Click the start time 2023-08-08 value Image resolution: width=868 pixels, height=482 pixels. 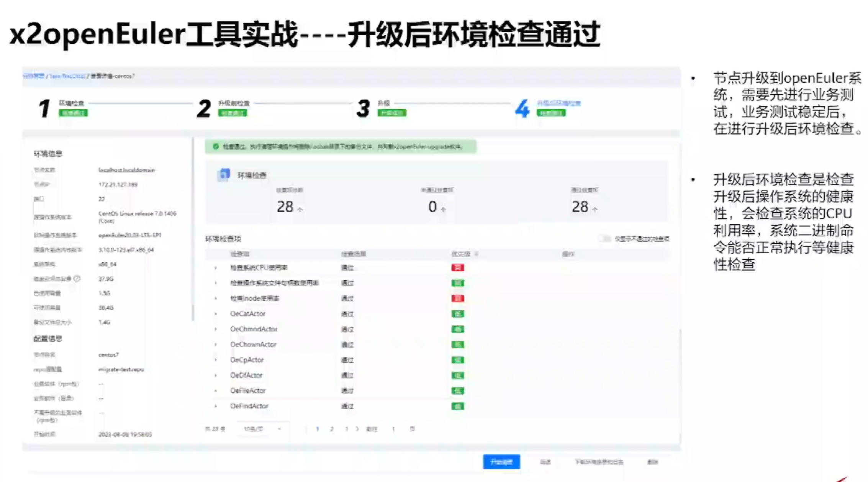pyautogui.click(x=125, y=434)
